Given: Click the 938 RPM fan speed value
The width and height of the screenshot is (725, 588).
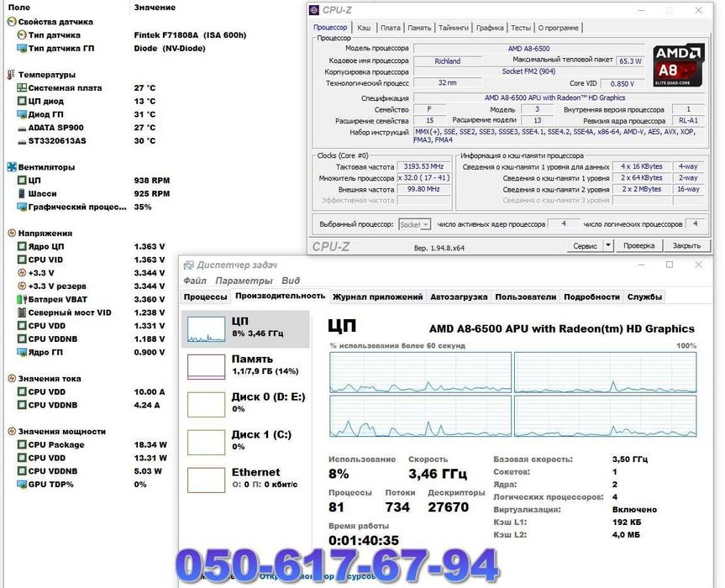Looking at the screenshot, I should [x=152, y=181].
